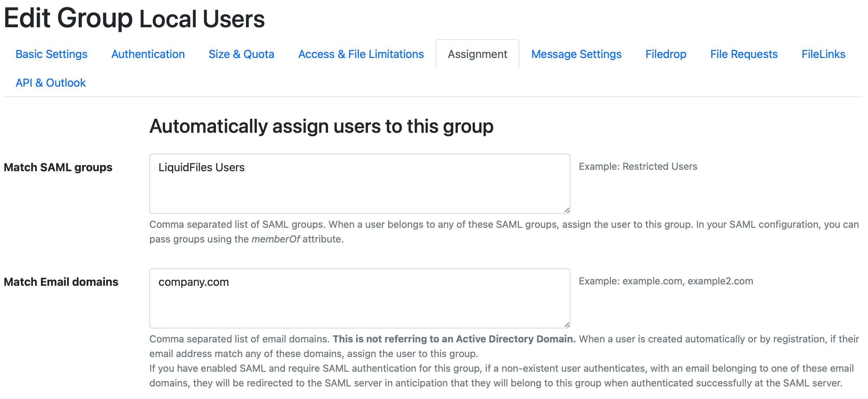This screenshot has height=399, width=868.
Task: Select the Size & Quota tab
Action: [x=241, y=54]
